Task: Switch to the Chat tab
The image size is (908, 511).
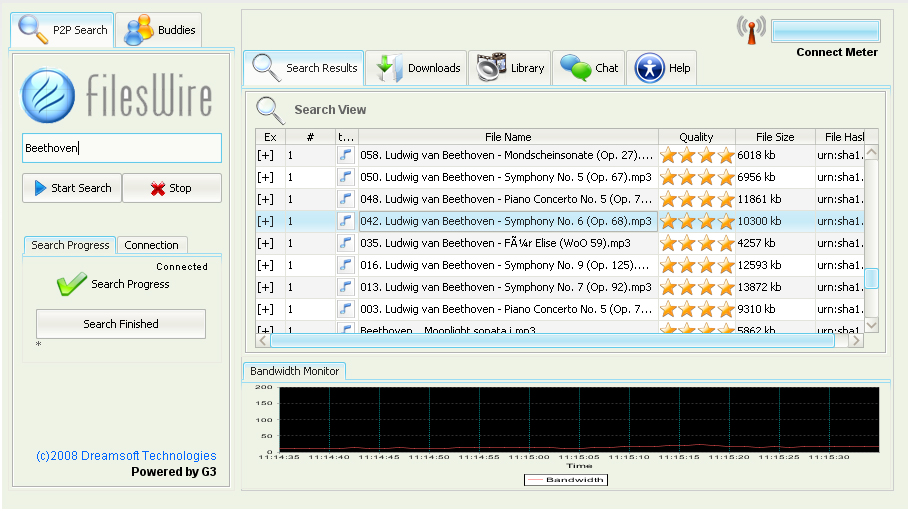Action: coord(588,68)
